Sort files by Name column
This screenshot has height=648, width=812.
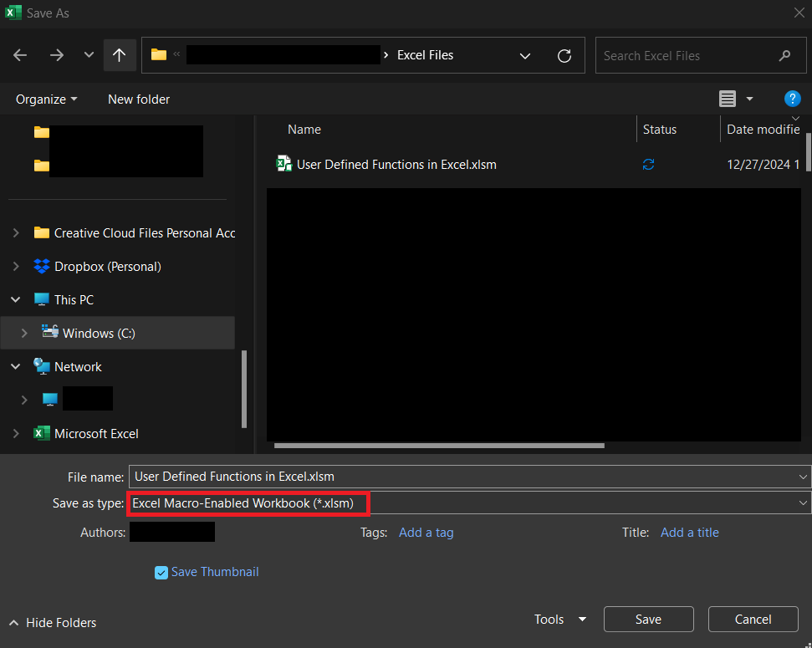tap(304, 130)
